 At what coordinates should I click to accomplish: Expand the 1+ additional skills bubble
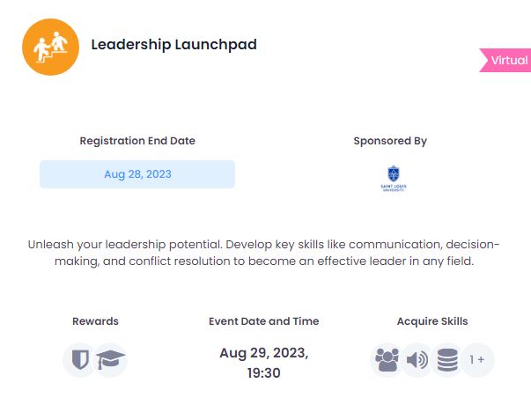477,359
